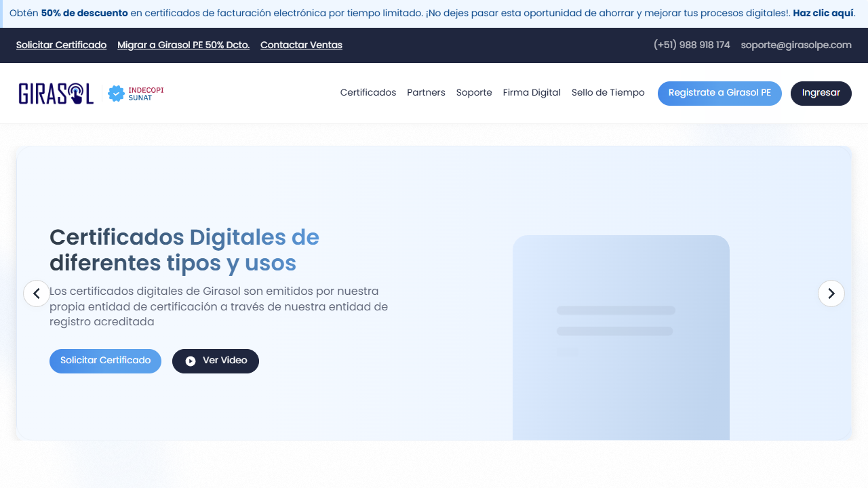The width and height of the screenshot is (868, 488).
Task: Click Regístrate a Girasol PE button
Action: pyautogui.click(x=719, y=94)
